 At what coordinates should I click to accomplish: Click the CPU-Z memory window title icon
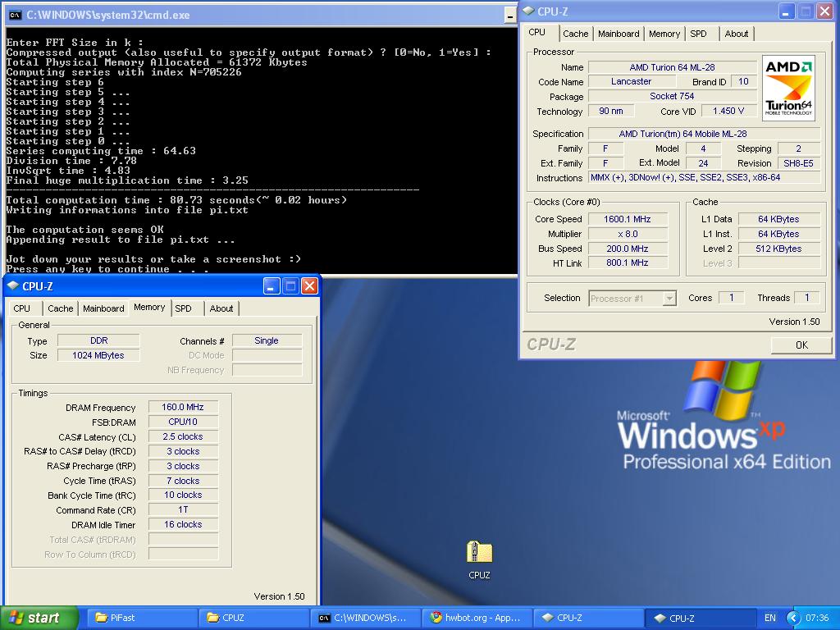13,286
